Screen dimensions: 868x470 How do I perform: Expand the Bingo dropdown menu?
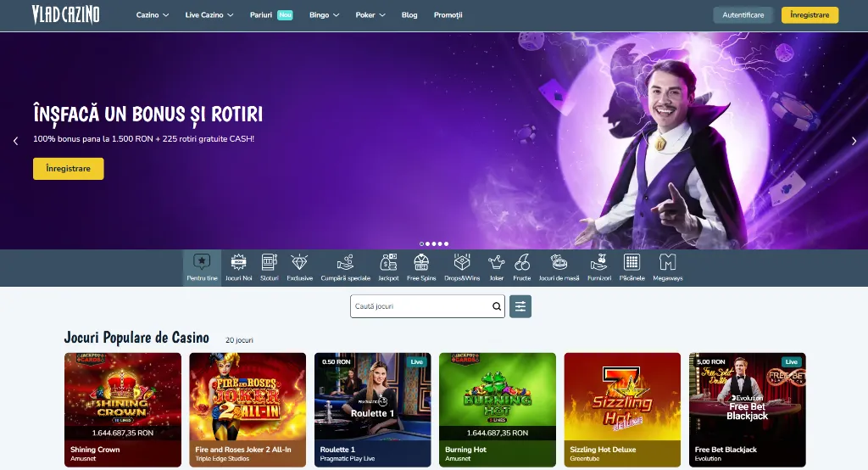(324, 15)
